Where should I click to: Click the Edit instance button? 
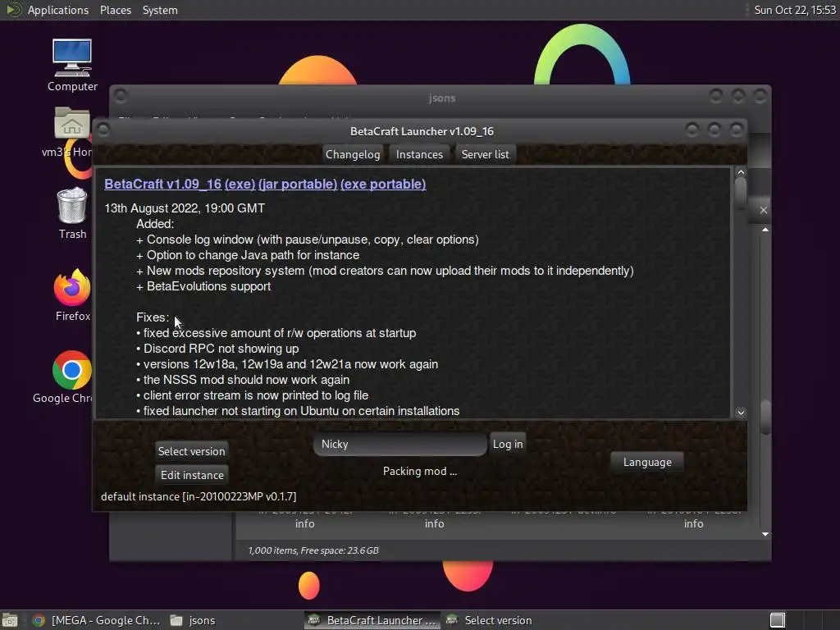[x=192, y=475]
